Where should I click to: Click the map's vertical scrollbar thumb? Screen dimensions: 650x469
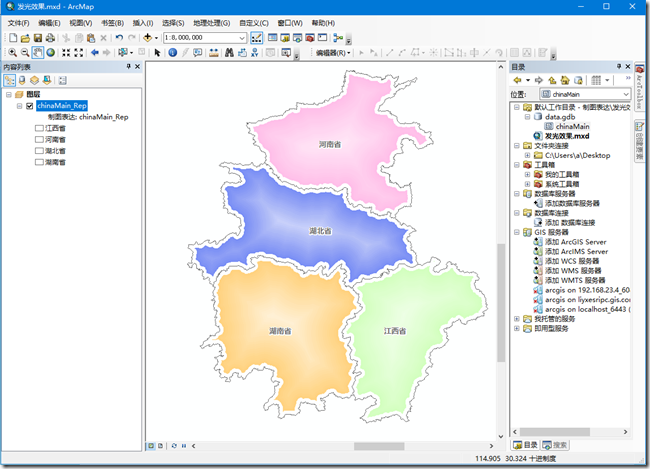[501, 303]
